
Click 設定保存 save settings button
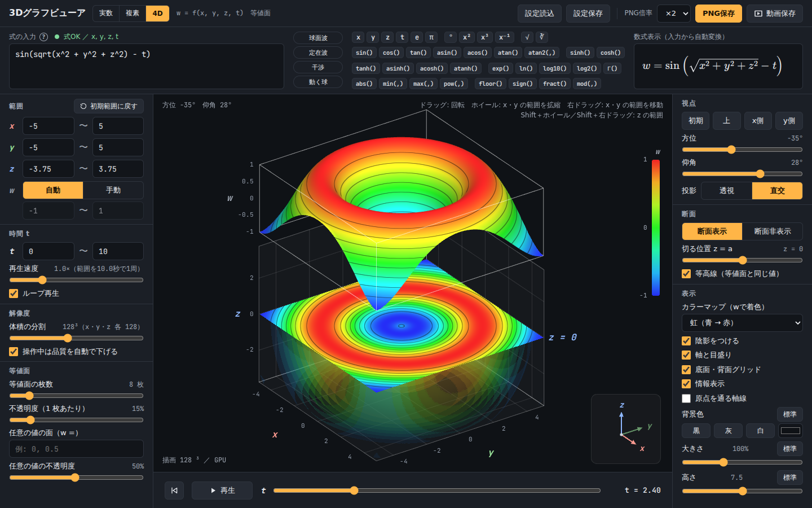coord(588,14)
